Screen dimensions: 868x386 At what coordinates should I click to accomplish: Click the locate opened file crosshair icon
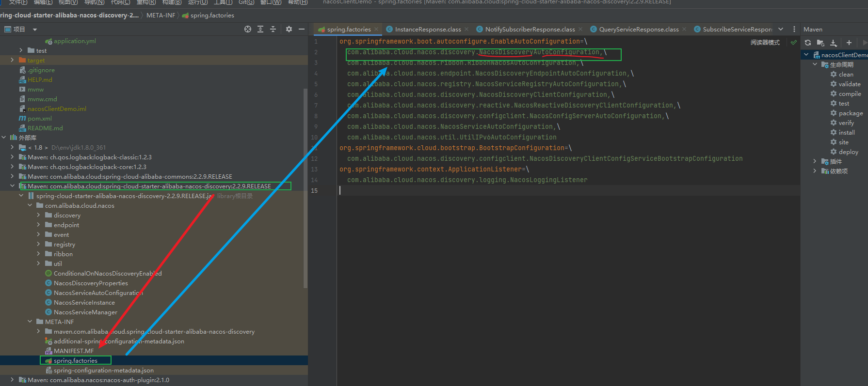pyautogui.click(x=248, y=29)
